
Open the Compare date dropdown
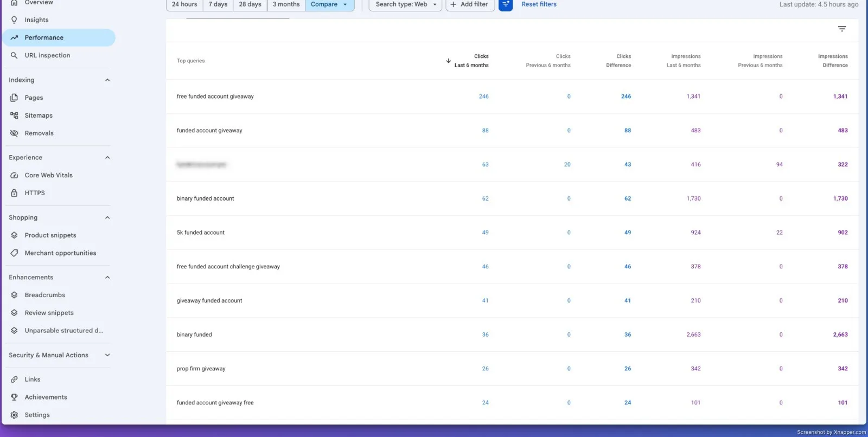tap(329, 4)
